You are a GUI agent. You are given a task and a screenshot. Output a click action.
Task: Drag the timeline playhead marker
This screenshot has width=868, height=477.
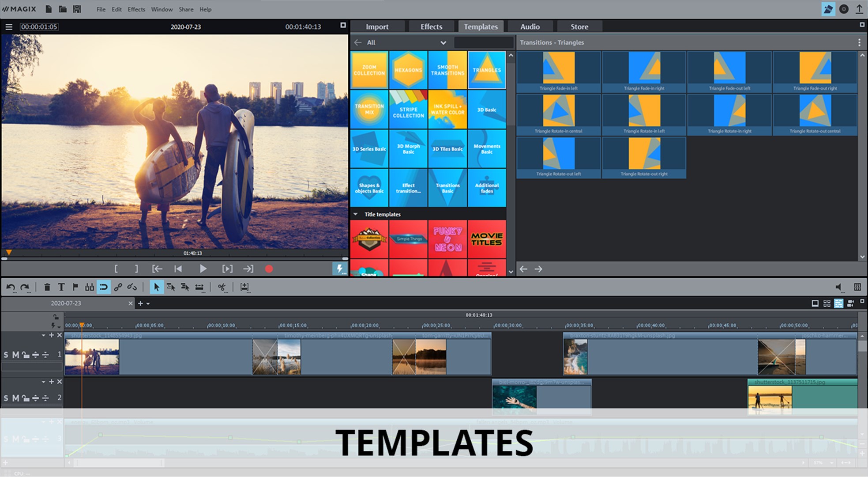click(x=82, y=326)
